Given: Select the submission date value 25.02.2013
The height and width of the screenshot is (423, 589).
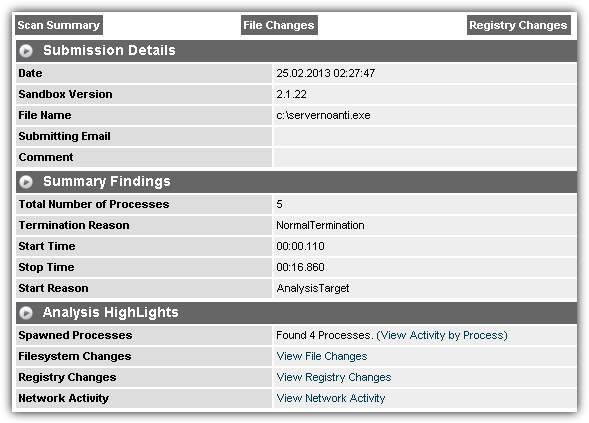Looking at the screenshot, I should pos(304,73).
